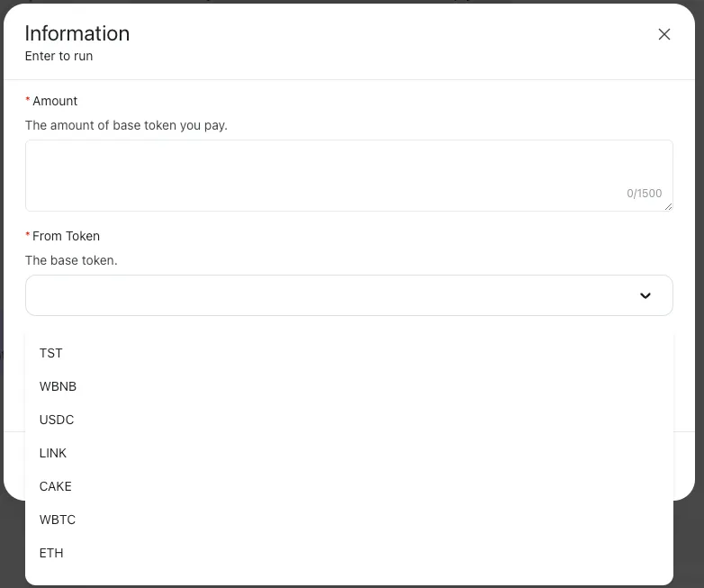Screen dimensions: 704x588
Task: Choose CAKE from the token options
Action: [x=55, y=486]
